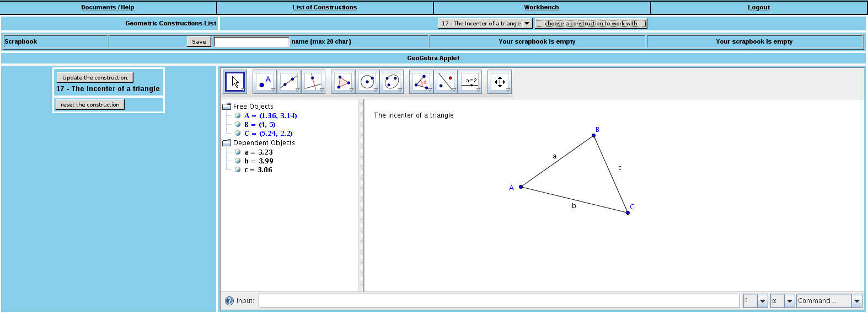Toggle visibility bullet for point C
This screenshot has width=868, height=313.
point(238,133)
